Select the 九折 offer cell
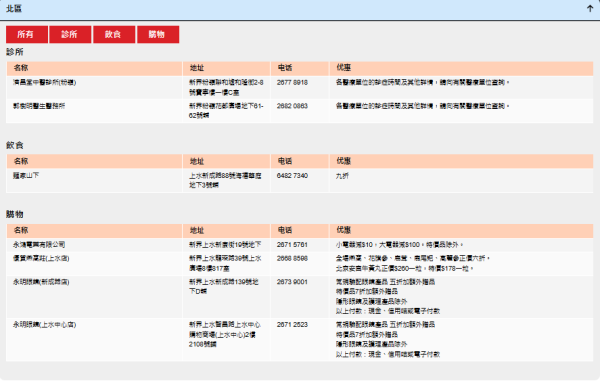The height and width of the screenshot is (383, 600). [x=342, y=176]
